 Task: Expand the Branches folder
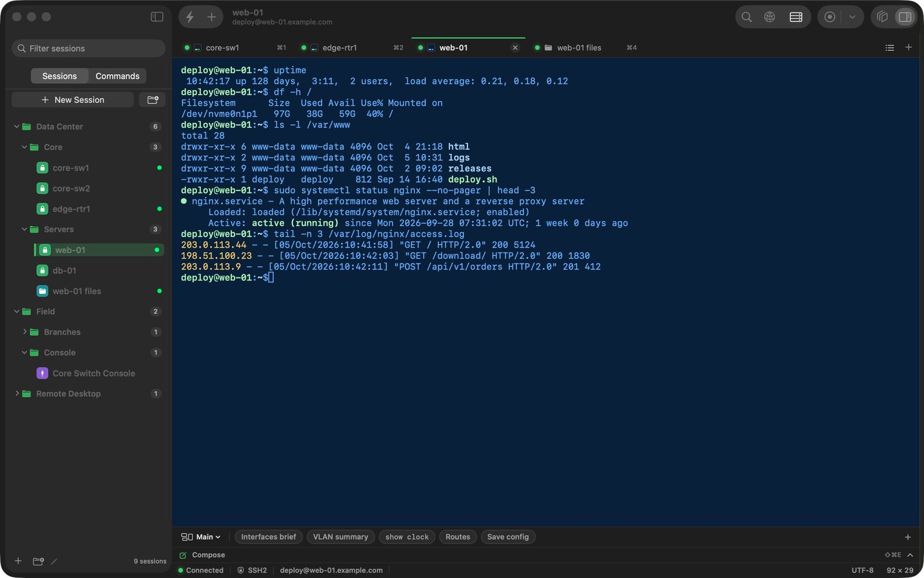(x=24, y=332)
